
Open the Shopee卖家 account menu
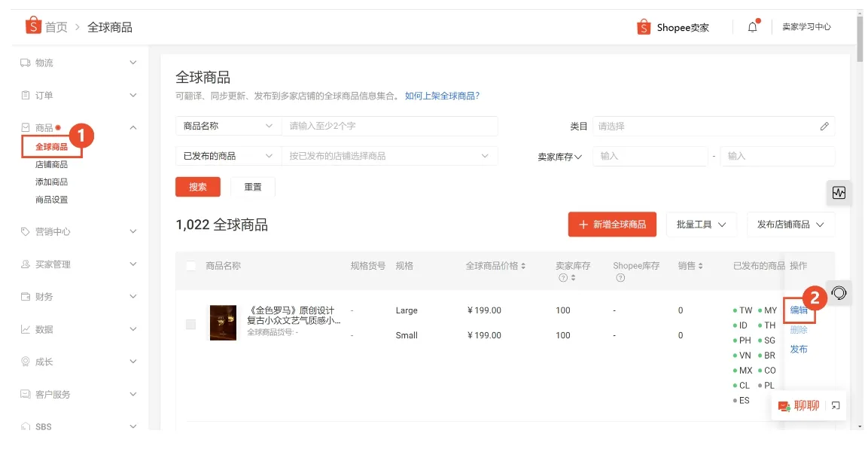pyautogui.click(x=672, y=26)
